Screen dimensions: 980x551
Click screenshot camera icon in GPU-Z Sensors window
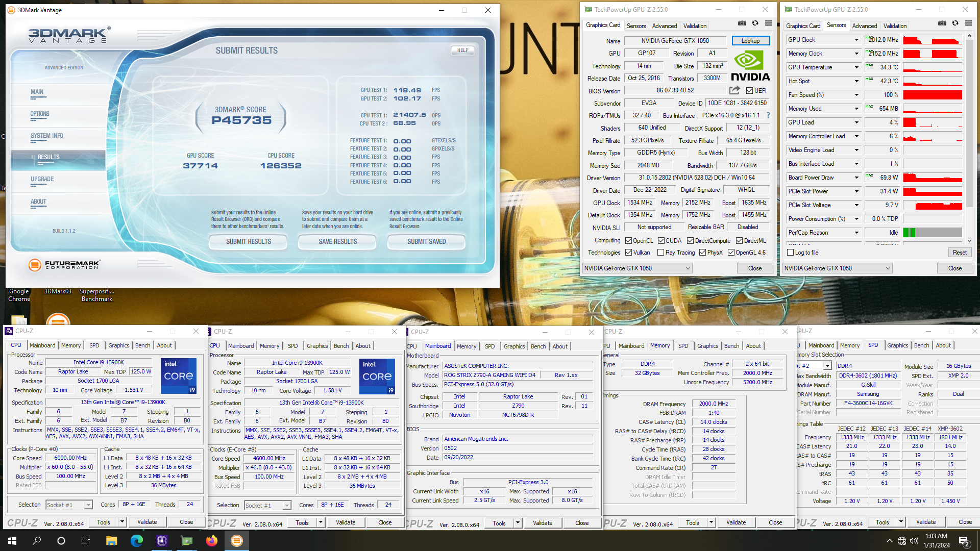point(942,23)
